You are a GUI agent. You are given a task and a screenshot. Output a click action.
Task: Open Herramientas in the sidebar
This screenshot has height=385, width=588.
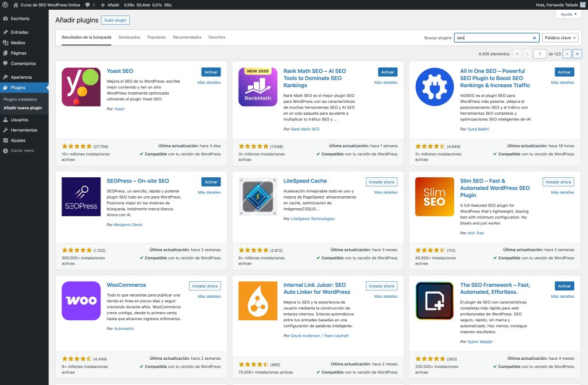pos(24,130)
